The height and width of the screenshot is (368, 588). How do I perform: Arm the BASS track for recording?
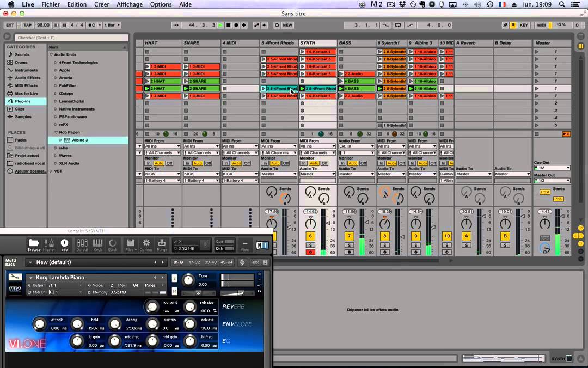349,252
